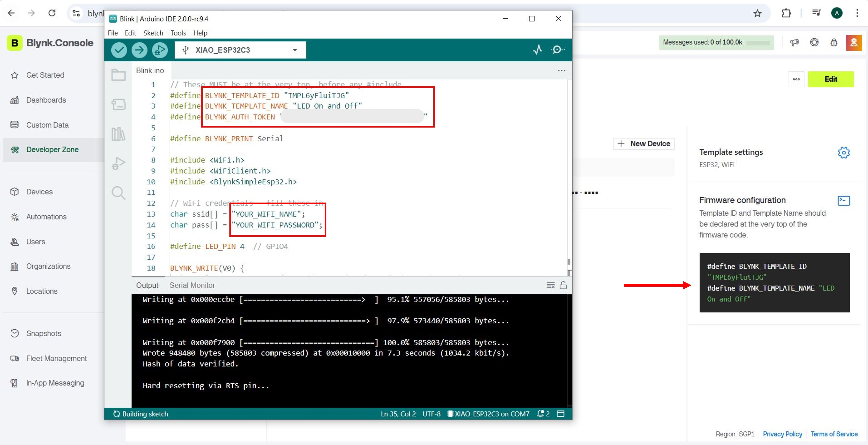Click the Building sketch status indicator
Screen dimensions: 868x445
pyautogui.click(x=140, y=414)
